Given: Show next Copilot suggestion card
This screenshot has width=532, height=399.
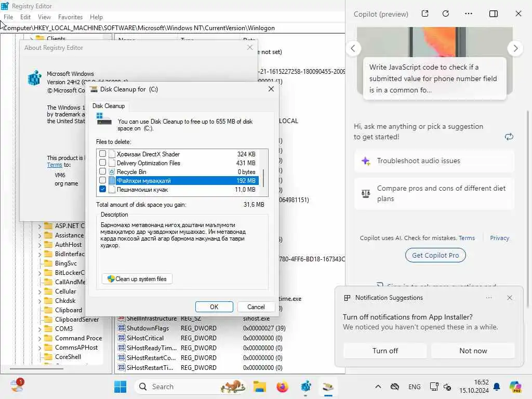Looking at the screenshot, I should tap(515, 48).
